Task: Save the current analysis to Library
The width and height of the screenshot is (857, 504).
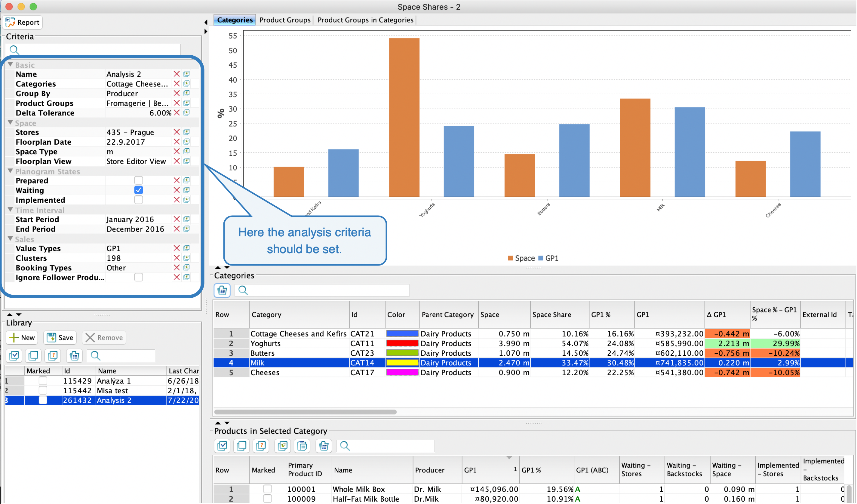Action: coord(60,338)
